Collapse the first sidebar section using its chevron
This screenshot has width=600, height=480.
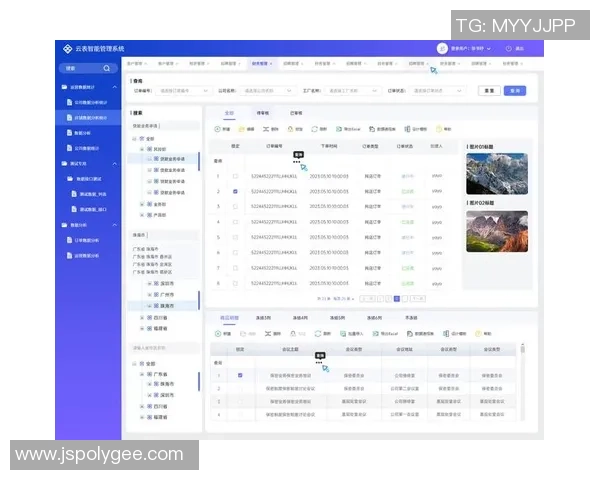[x=114, y=87]
